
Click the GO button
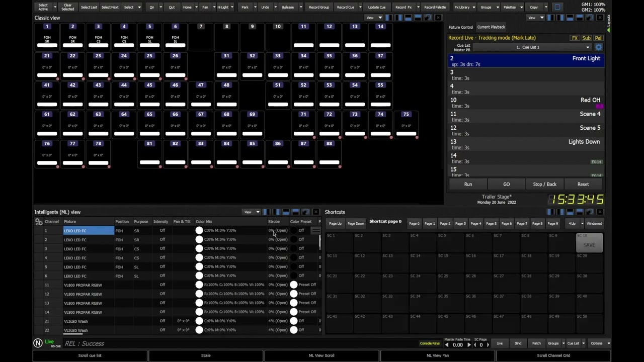tap(506, 184)
